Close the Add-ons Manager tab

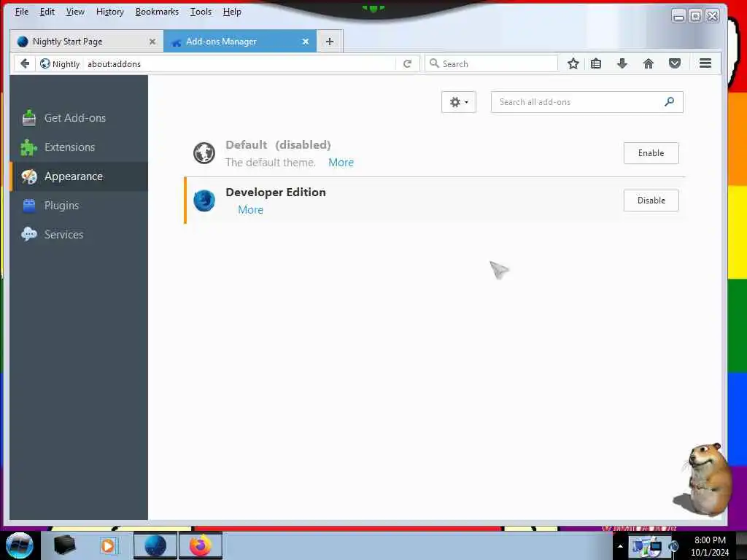pos(306,42)
